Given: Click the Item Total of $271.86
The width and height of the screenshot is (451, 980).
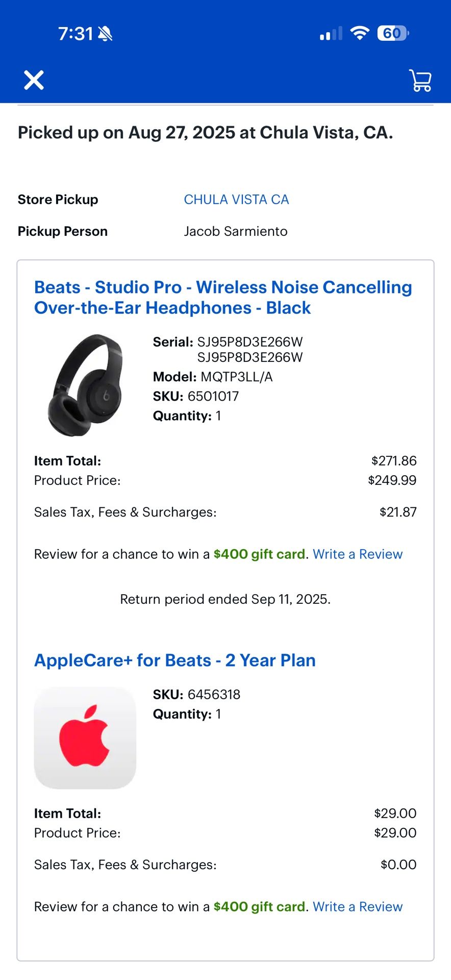Looking at the screenshot, I should pyautogui.click(x=394, y=460).
